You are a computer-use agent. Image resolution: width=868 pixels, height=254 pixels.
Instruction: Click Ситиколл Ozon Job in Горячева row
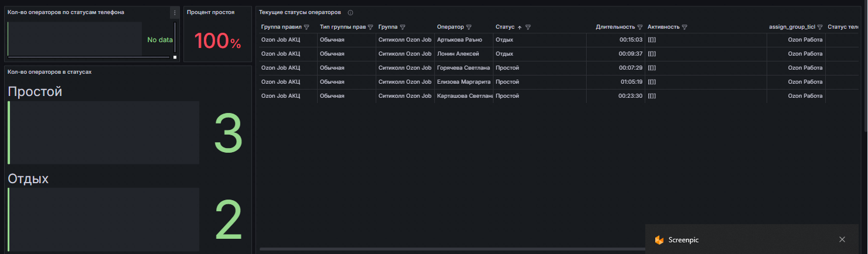coord(404,68)
